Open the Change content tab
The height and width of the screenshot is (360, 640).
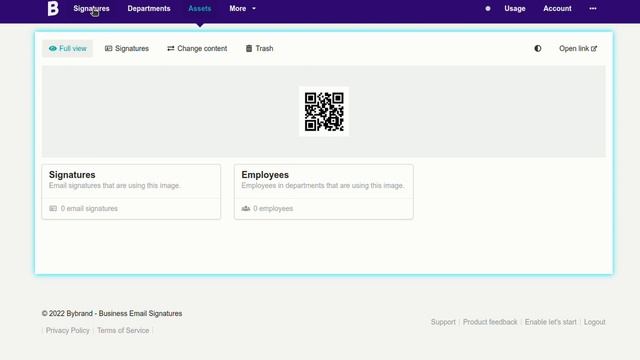coord(197,49)
